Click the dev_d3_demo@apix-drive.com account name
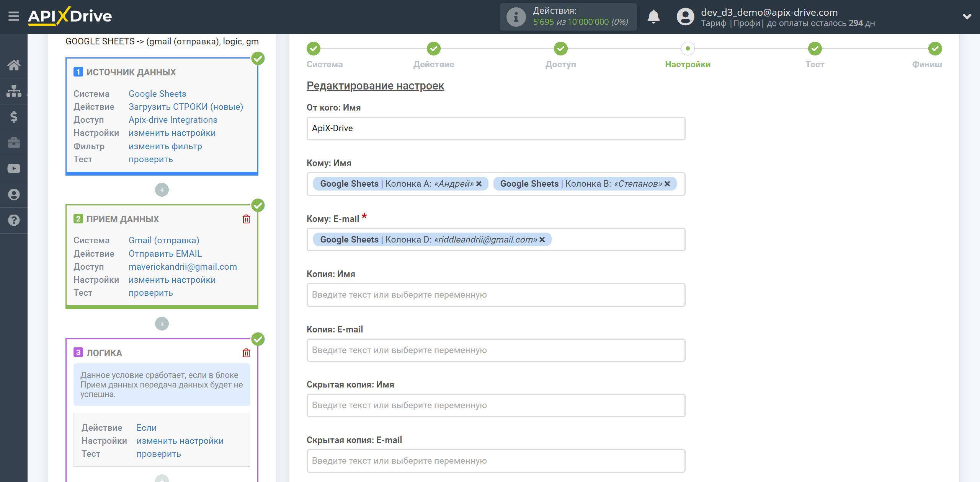 pyautogui.click(x=769, y=12)
